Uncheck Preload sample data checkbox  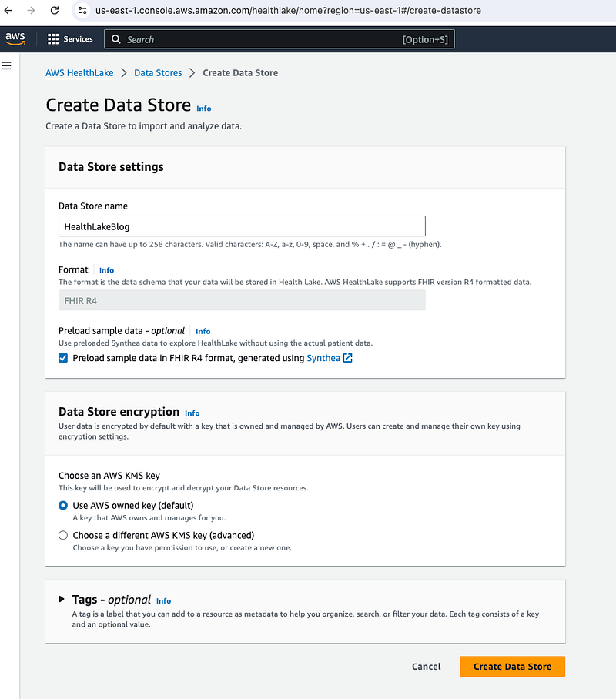click(63, 358)
